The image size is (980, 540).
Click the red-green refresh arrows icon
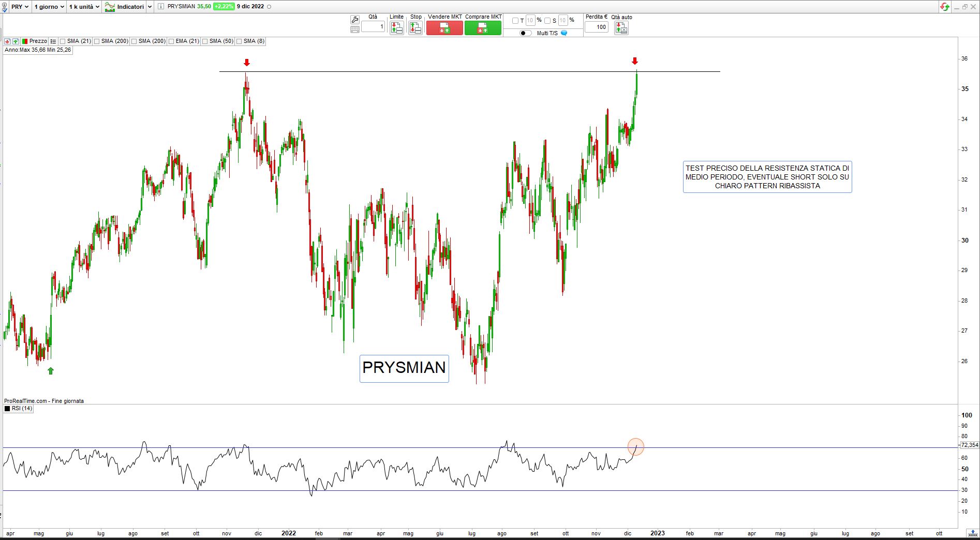tap(945, 7)
